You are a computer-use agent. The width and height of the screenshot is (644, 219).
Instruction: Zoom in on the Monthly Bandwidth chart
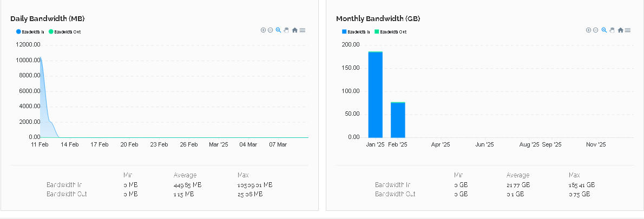click(x=589, y=30)
